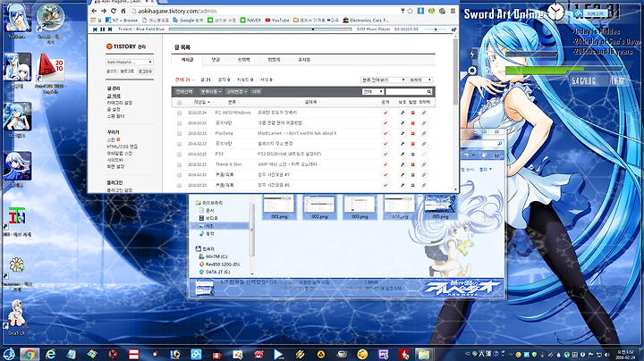Screen dimensions: 644x361
Task: Toggle public checkmark for PC INFO/Windows post
Action: [386, 113]
